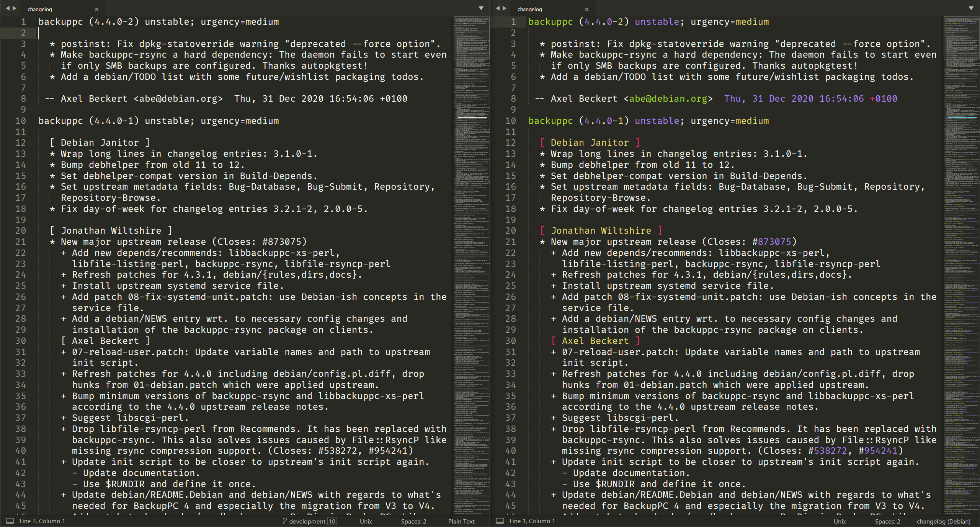Screen dimensions: 980x527
Task: Open the changelog (Debian) syntax selector
Action: [x=943, y=521]
